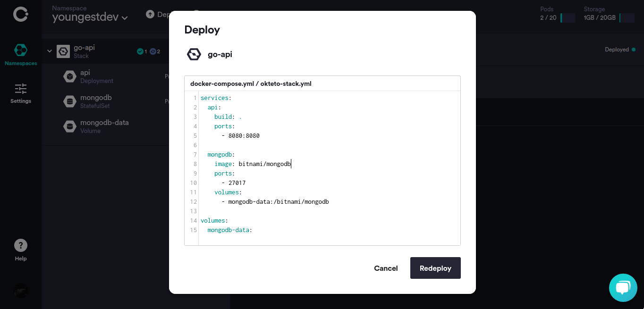Click the Deploy button in top bar

click(x=158, y=14)
